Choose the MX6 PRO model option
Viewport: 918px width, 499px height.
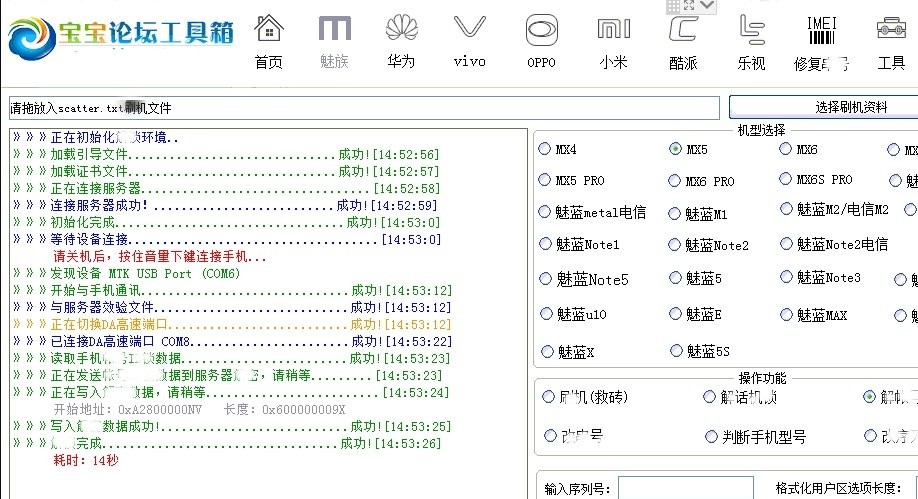coord(676,181)
